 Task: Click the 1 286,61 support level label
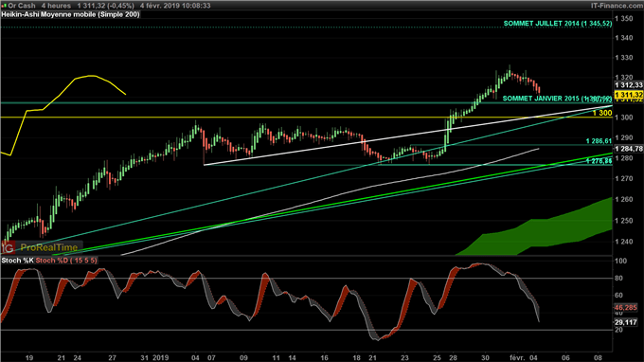click(599, 141)
